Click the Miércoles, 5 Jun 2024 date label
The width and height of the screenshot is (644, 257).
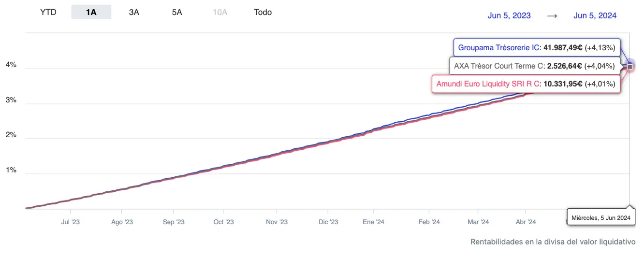tap(600, 218)
